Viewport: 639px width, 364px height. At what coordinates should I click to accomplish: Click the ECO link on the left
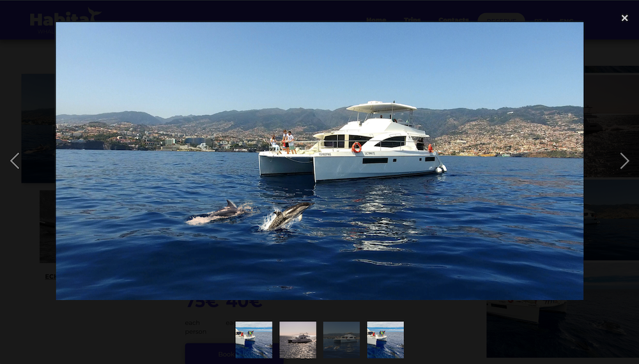point(50,277)
